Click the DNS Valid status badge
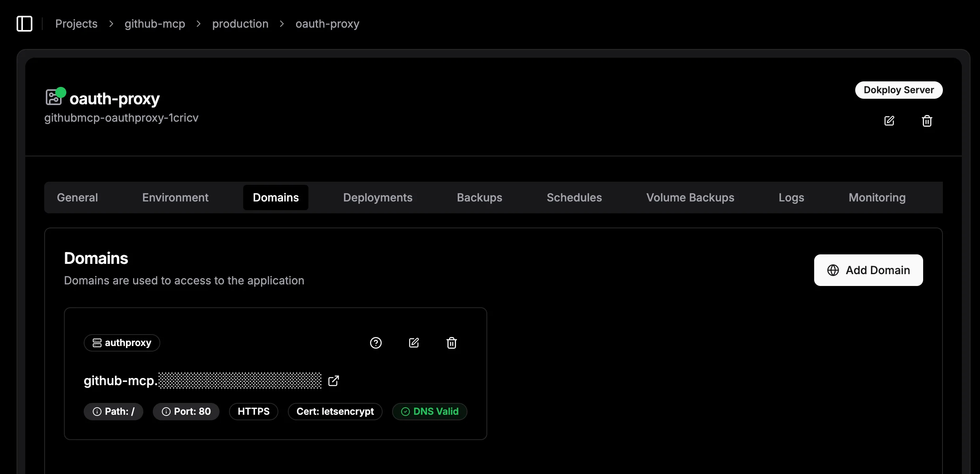This screenshot has width=980, height=474. tap(429, 411)
